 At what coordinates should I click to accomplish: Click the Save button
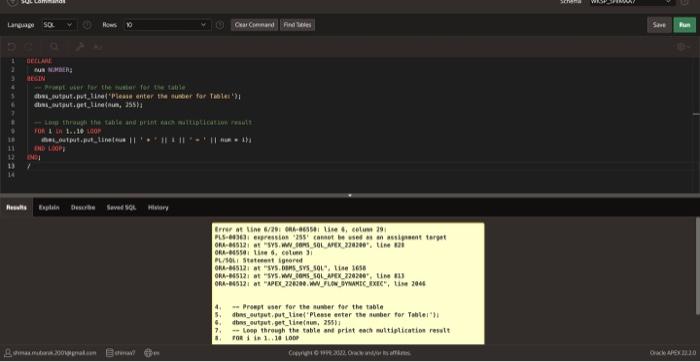point(659,25)
